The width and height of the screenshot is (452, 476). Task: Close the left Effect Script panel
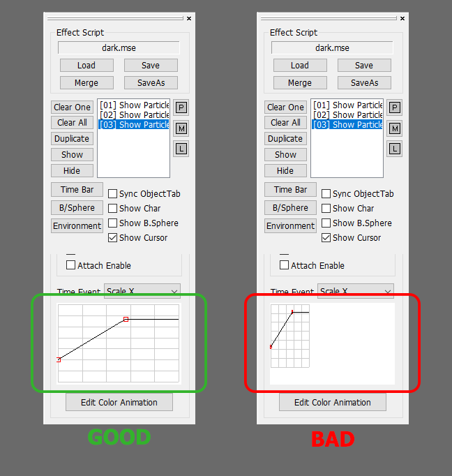189,19
